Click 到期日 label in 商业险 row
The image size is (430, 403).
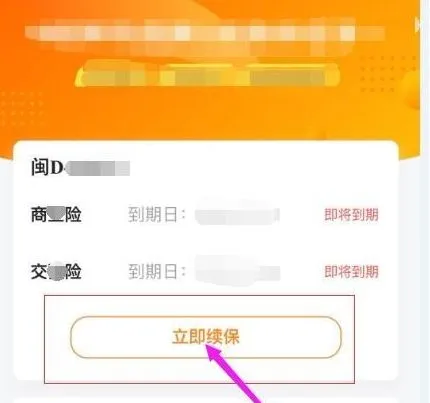click(156, 214)
